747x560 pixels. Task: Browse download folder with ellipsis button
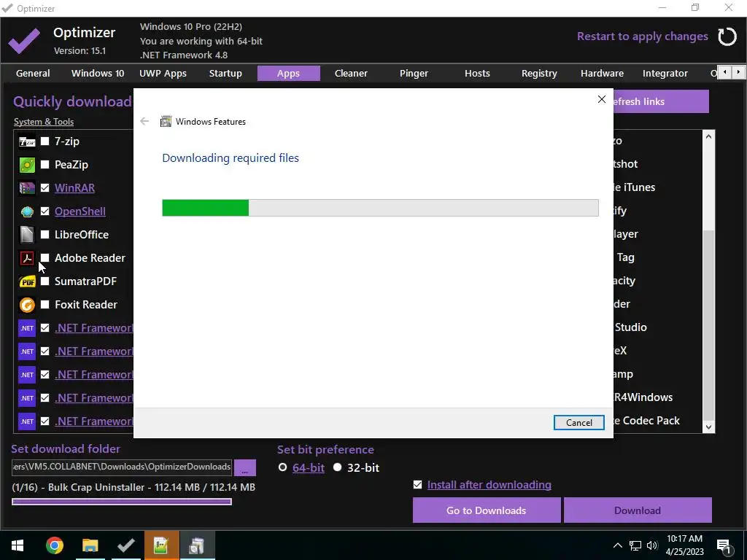pos(245,467)
